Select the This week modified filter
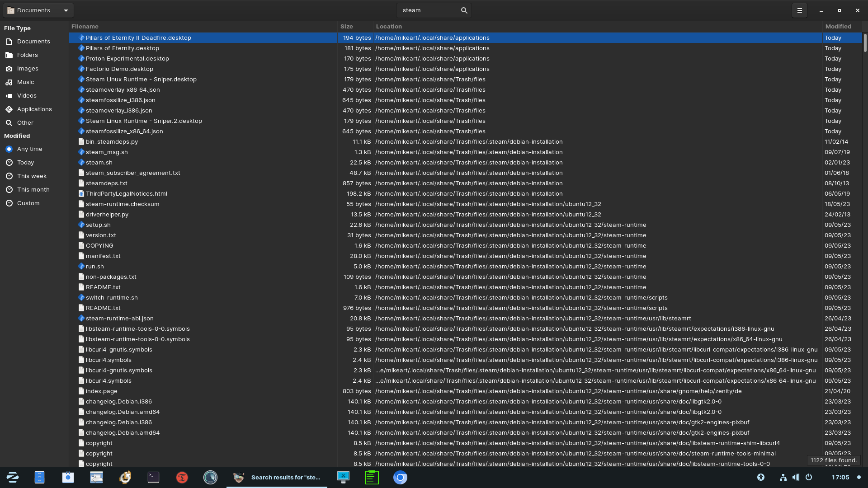The image size is (868, 488). [x=32, y=176]
